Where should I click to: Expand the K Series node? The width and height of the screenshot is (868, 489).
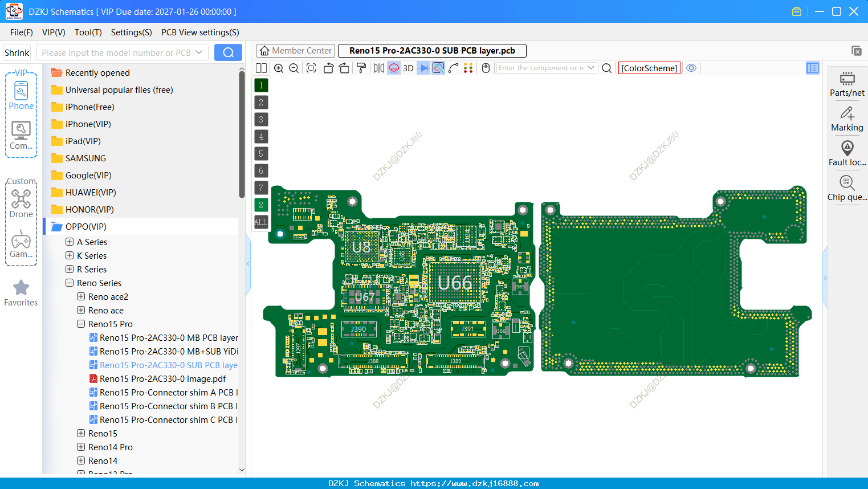click(x=70, y=255)
